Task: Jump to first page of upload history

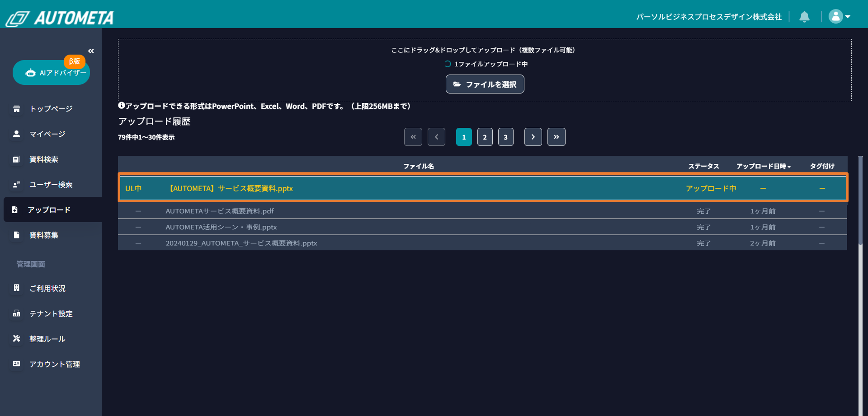Action: 413,137
